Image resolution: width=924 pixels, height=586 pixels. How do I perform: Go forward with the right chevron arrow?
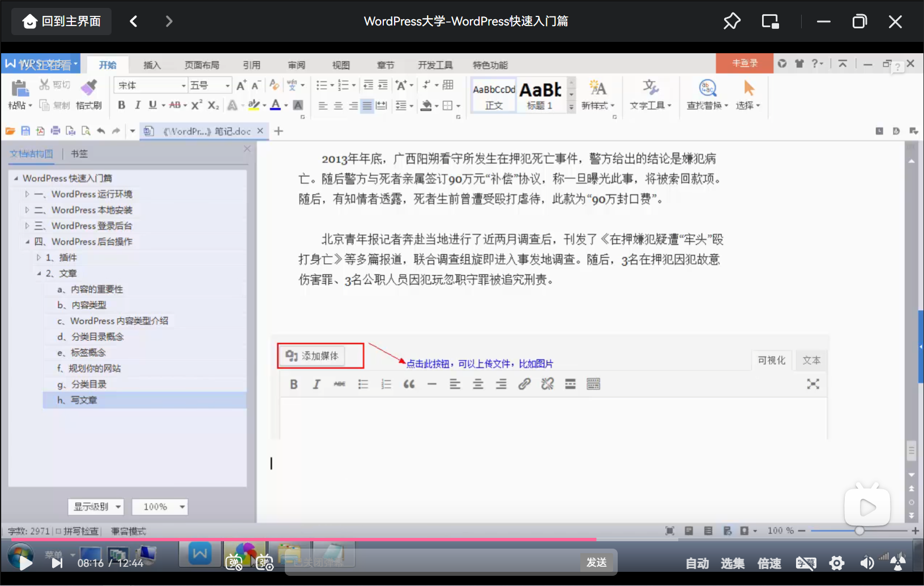169,22
